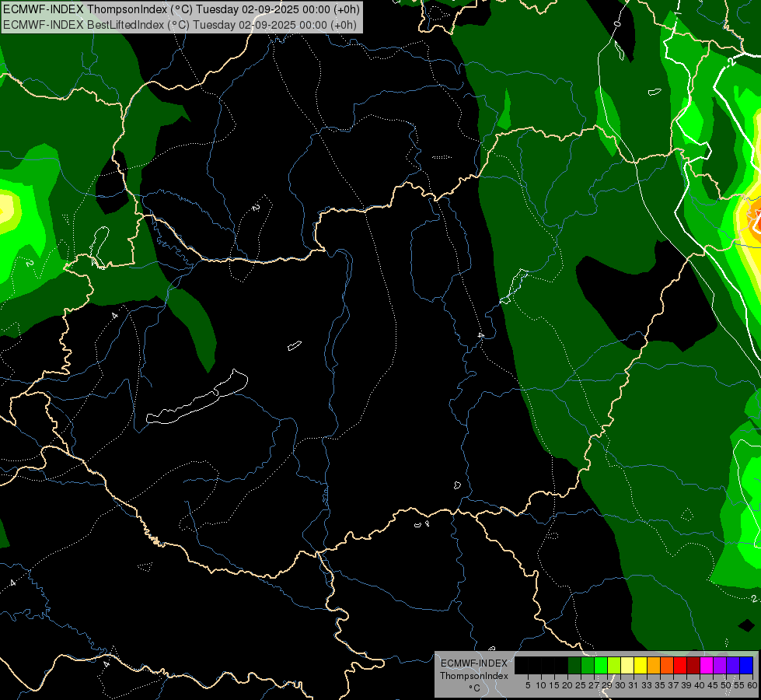Pick the indigo 50–55 legend swatch
761x700 pixels.
(x=733, y=665)
